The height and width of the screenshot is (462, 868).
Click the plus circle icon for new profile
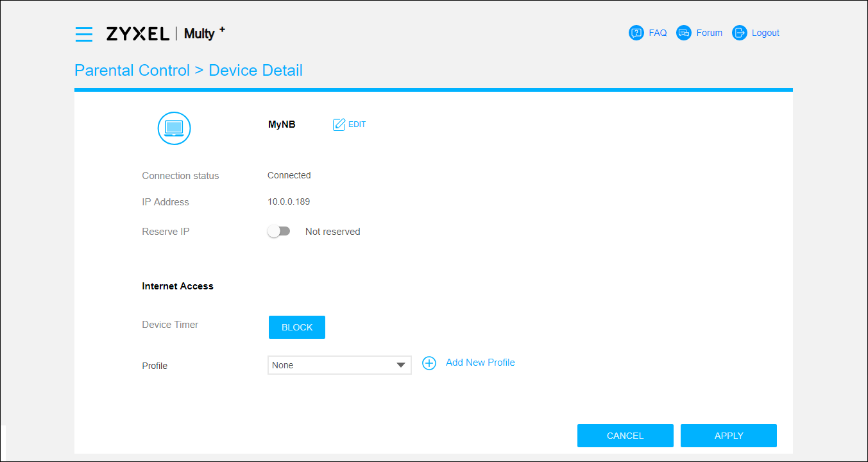429,363
